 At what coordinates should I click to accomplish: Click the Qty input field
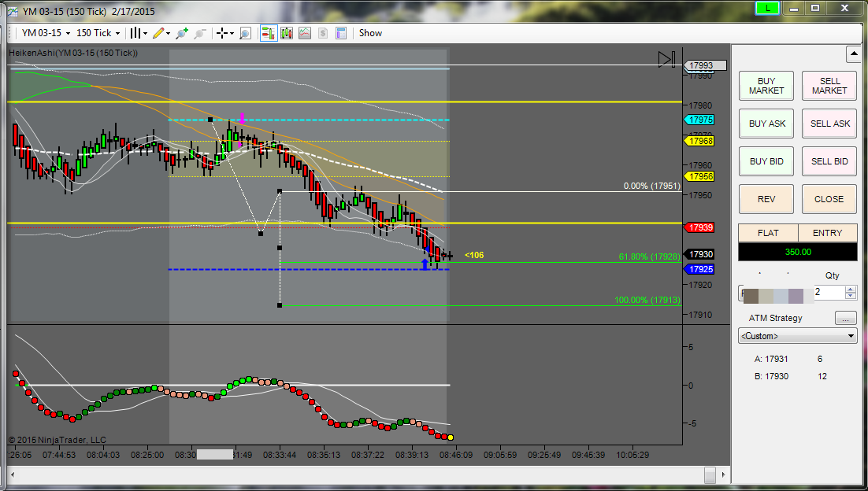coord(829,293)
